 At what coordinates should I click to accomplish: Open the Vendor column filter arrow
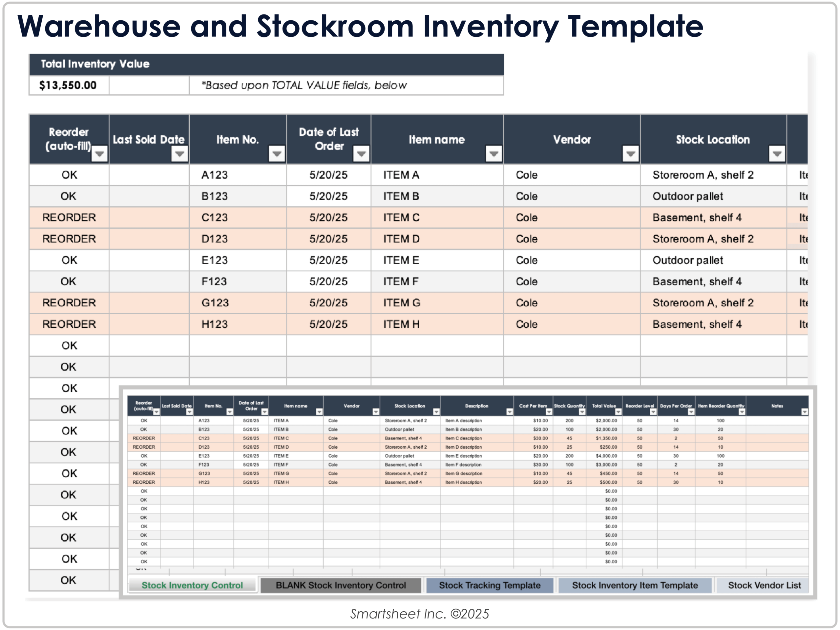click(630, 154)
